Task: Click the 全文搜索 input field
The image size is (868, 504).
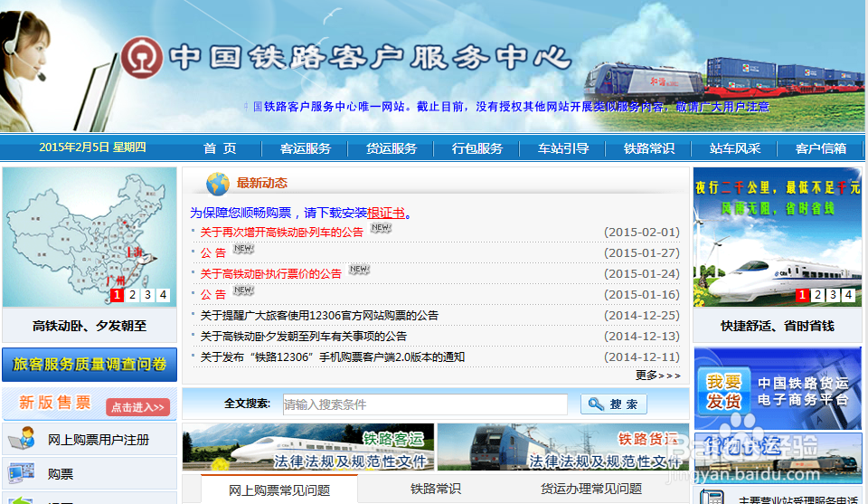Action: [x=425, y=404]
